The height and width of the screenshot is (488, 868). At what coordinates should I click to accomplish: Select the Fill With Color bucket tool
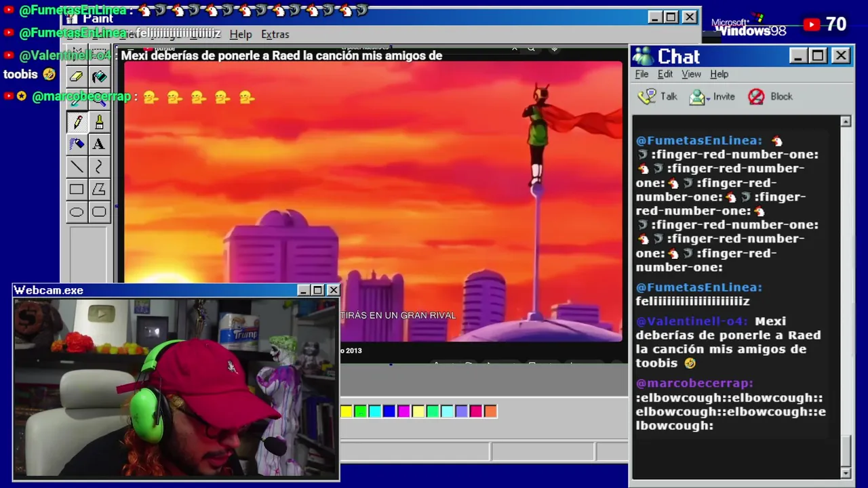click(x=99, y=77)
